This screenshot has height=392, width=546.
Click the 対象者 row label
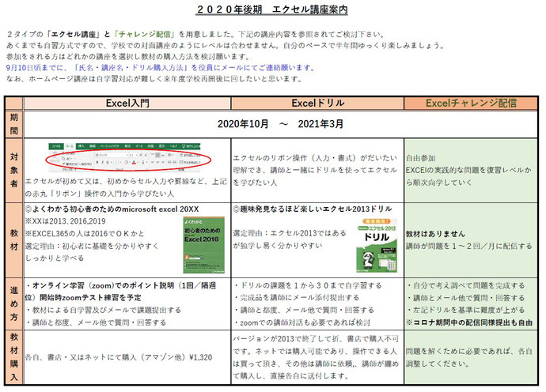tap(14, 170)
